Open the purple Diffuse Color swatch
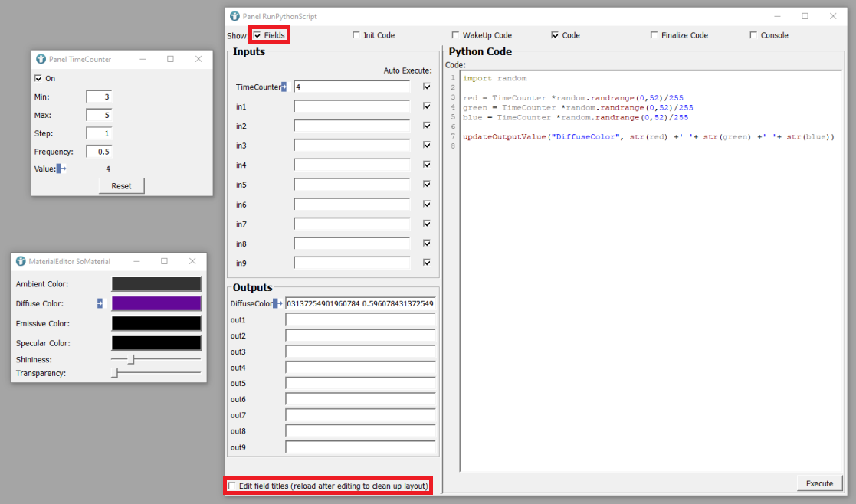This screenshot has width=856, height=504. (156, 303)
